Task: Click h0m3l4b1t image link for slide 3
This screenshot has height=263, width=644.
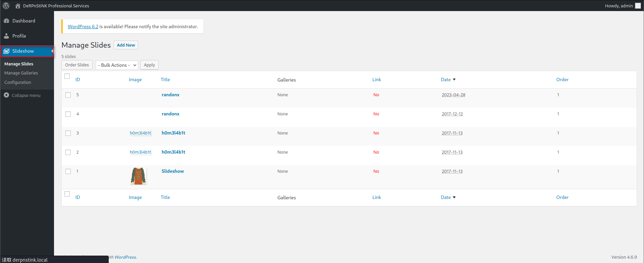Action: [141, 133]
